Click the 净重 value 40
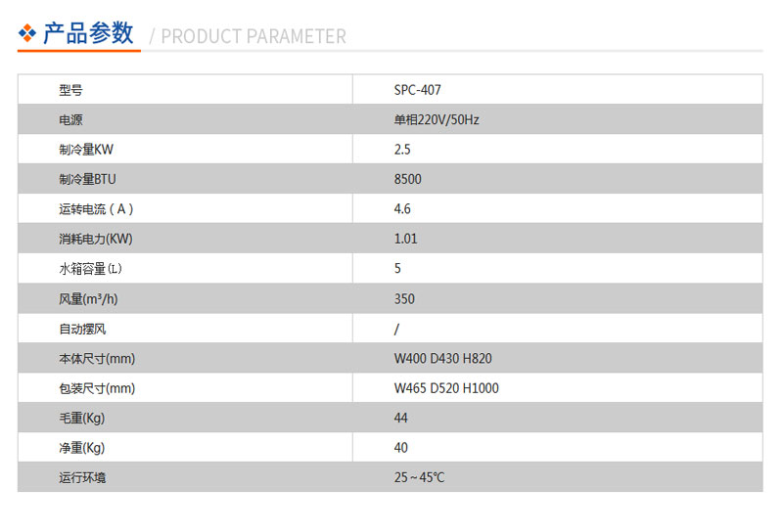The image size is (783, 532). 401,448
